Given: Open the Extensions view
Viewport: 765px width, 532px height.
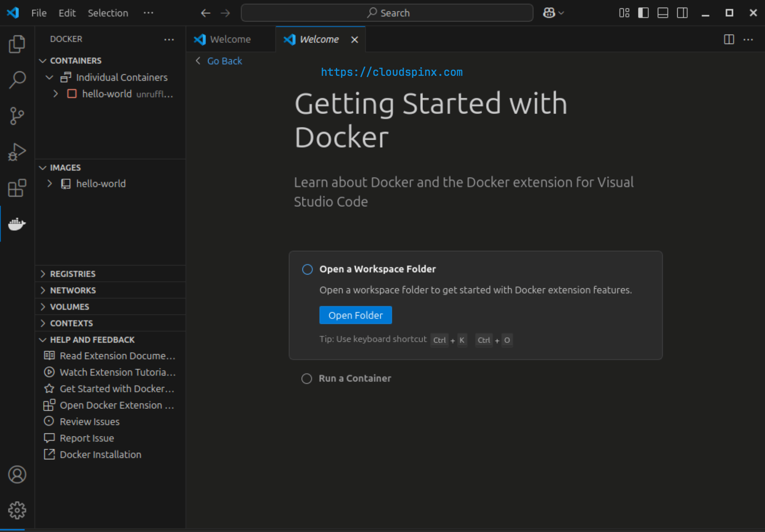Looking at the screenshot, I should 17,188.
